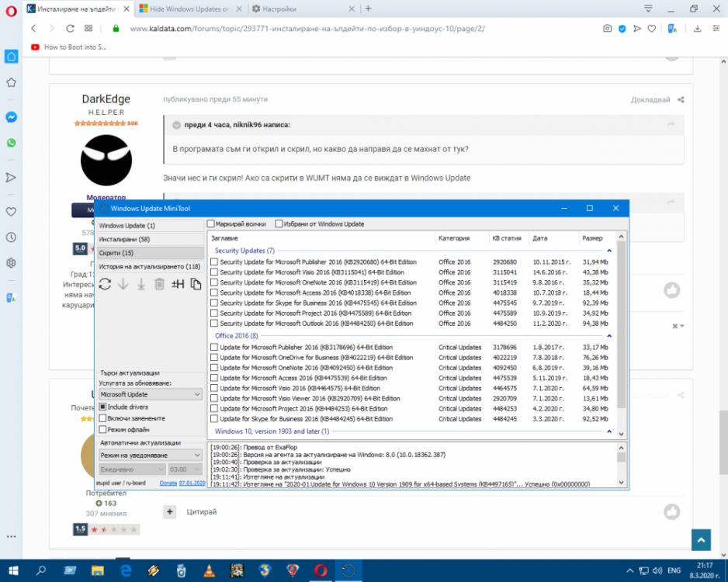Viewport: 728px width, 582px height.
Task: Switch to 'Настройки' browser tab
Action: tap(303, 9)
